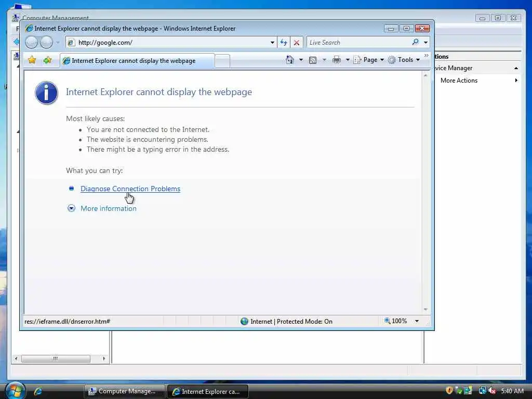Image resolution: width=532 pixels, height=399 pixels.
Task: Open the search provider dropdown arrow
Action: (425, 43)
